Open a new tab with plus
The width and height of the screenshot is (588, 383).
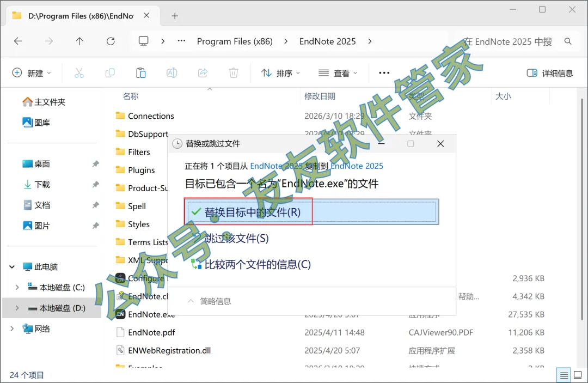pyautogui.click(x=175, y=16)
